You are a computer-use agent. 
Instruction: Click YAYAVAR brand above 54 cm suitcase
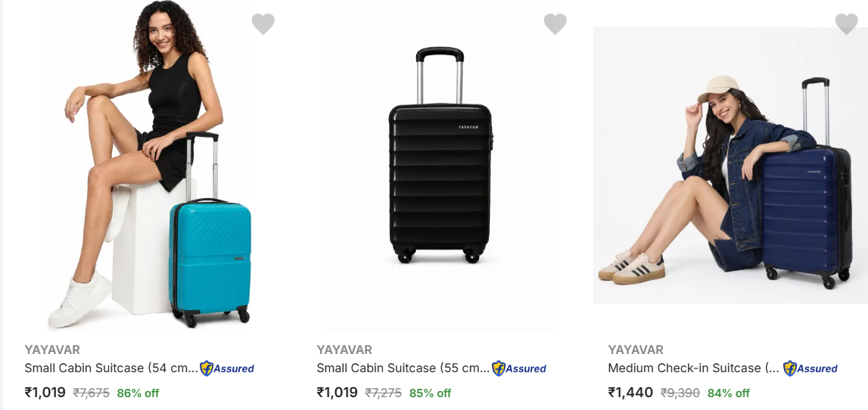coord(52,349)
